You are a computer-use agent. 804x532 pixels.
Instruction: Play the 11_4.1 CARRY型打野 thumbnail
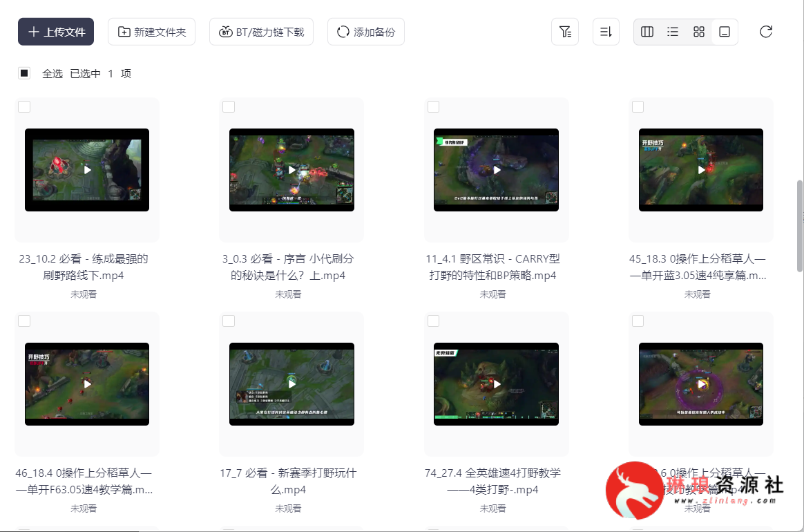point(497,170)
